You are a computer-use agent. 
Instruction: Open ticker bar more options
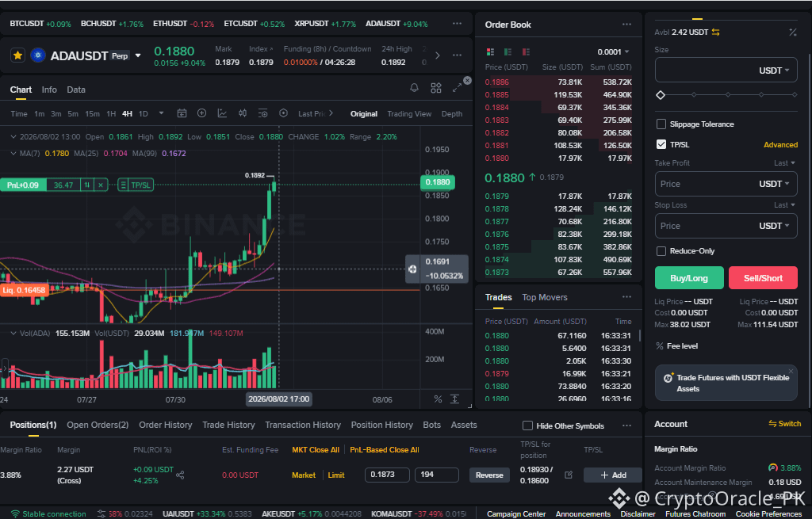coord(457,23)
